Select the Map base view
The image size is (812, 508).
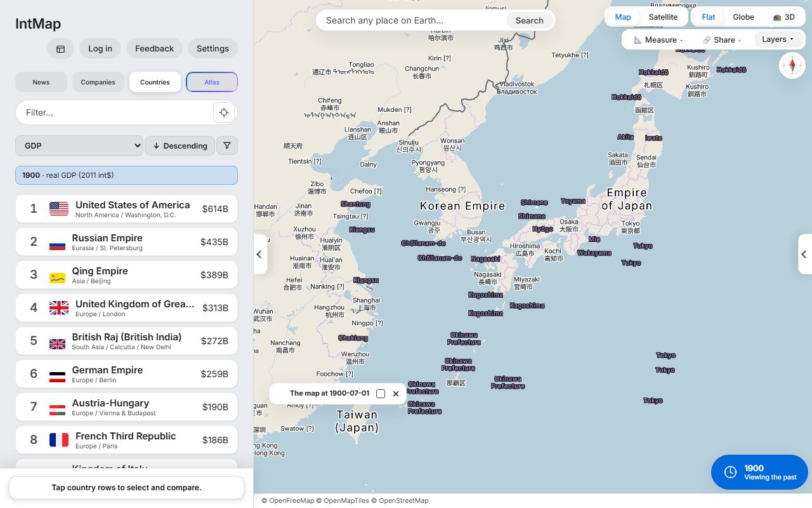(x=623, y=17)
